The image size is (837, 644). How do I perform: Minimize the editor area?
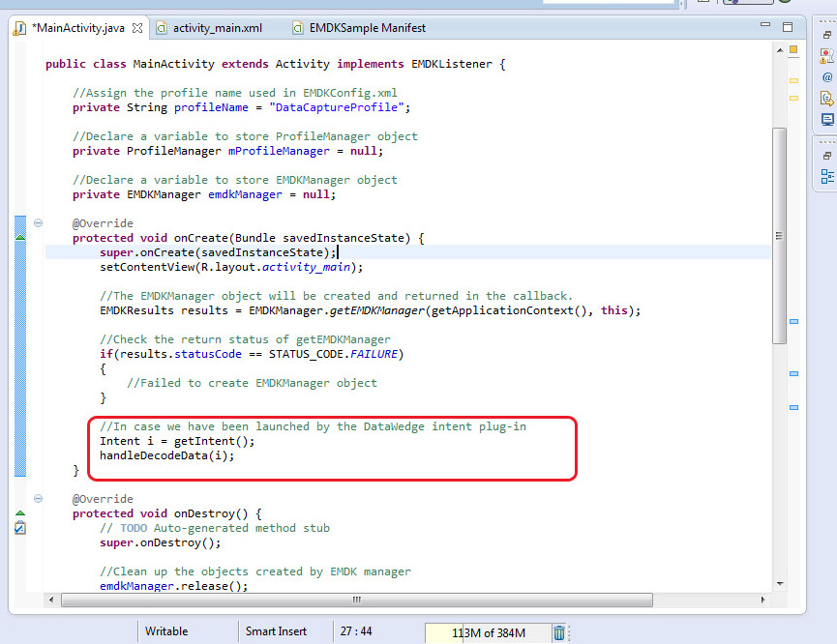coord(764,27)
